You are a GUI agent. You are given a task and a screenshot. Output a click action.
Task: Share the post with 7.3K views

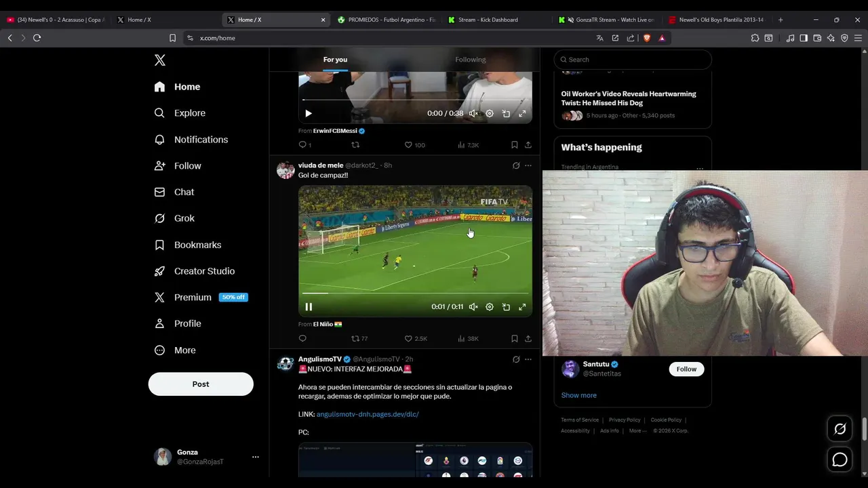[x=528, y=145]
